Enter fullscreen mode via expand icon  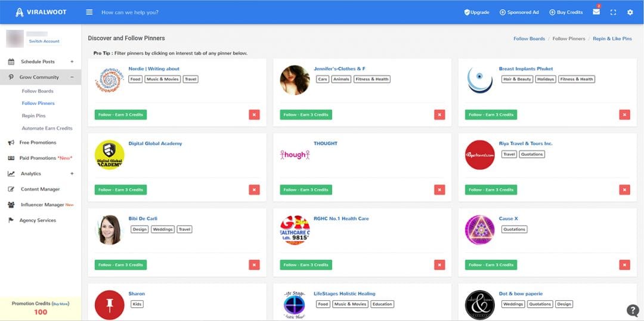613,13
